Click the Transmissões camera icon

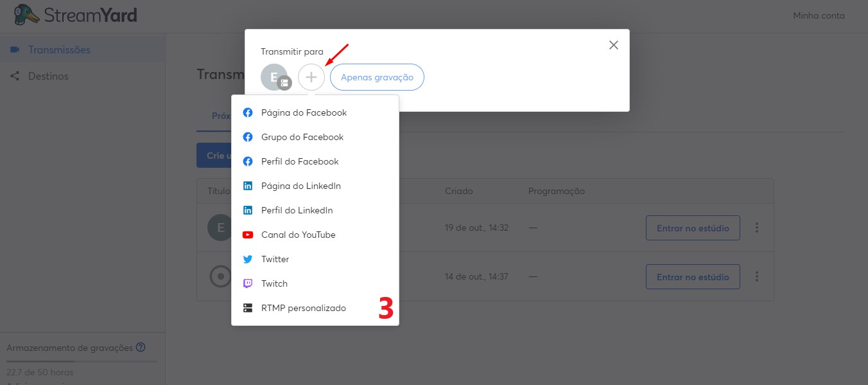coord(15,49)
